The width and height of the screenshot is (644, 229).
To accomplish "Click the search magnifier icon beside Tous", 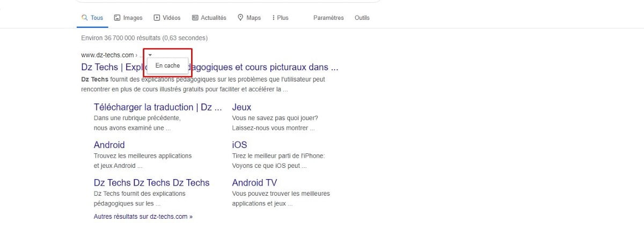I will [x=84, y=18].
